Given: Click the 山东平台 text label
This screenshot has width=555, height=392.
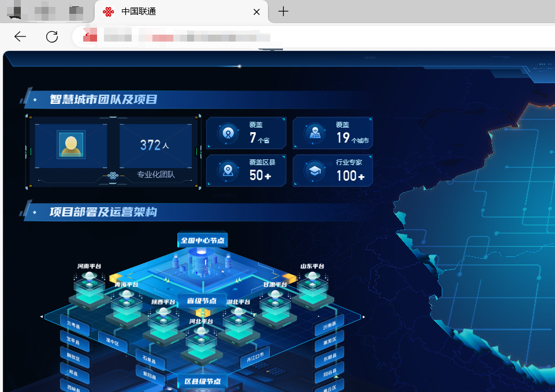Looking at the screenshot, I should (312, 266).
